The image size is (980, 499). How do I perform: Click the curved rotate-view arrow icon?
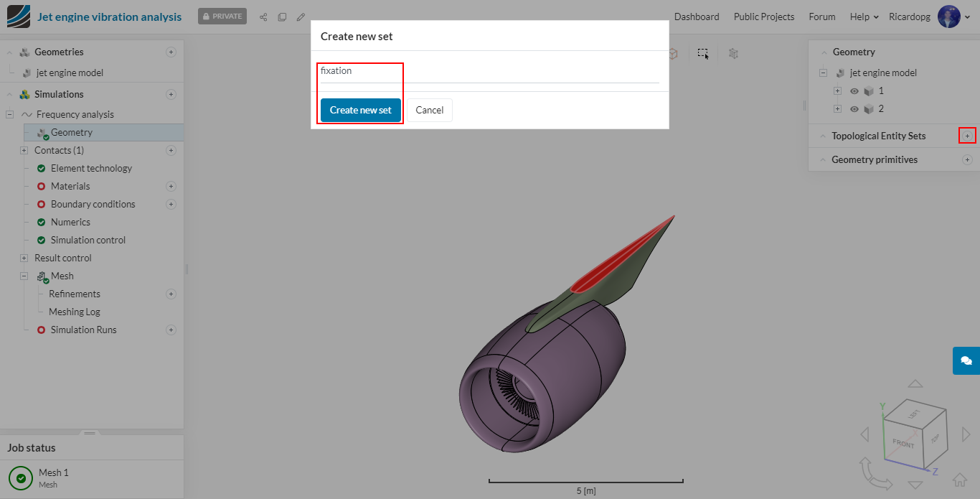point(875,473)
